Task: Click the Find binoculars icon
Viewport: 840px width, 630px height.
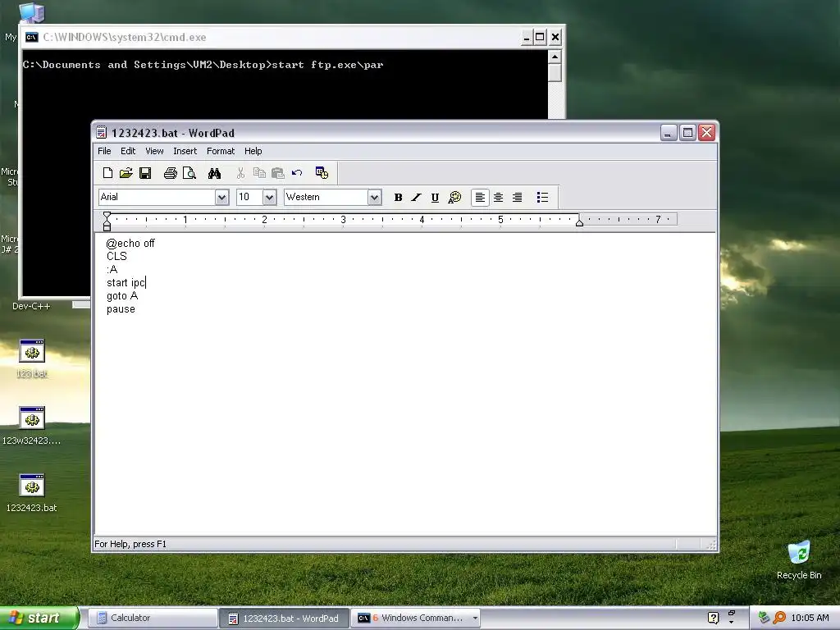Action: coord(214,173)
